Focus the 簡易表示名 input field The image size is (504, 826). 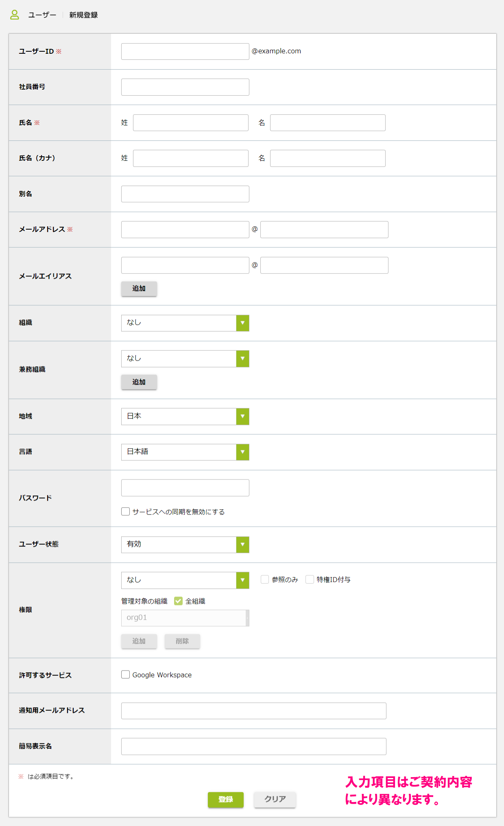coord(254,747)
